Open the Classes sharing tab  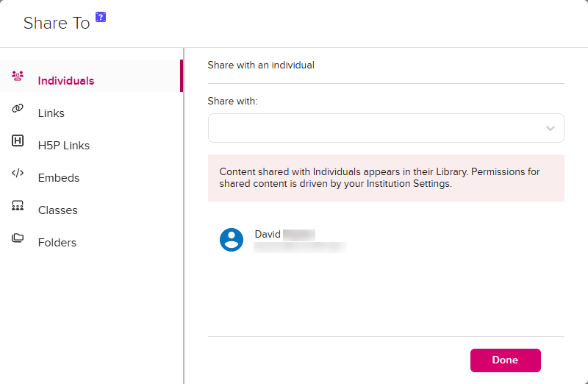58,210
